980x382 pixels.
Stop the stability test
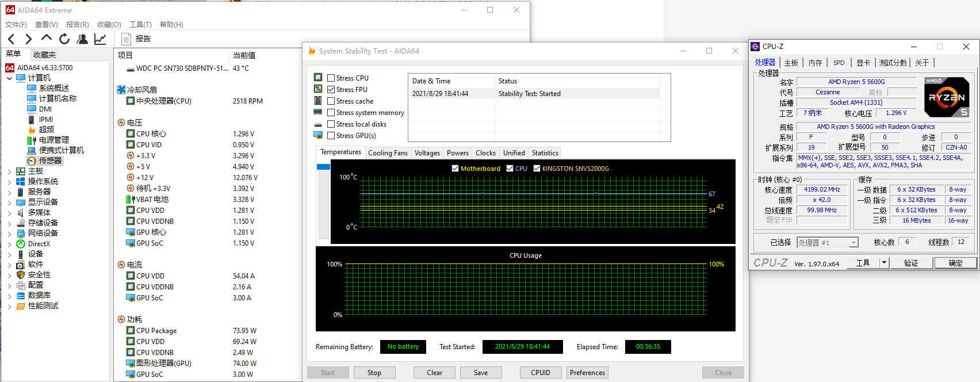click(x=374, y=373)
